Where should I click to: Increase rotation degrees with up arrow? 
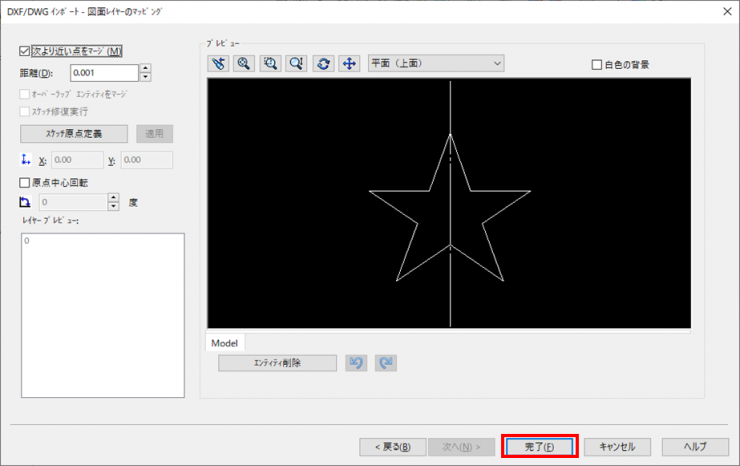pos(113,198)
